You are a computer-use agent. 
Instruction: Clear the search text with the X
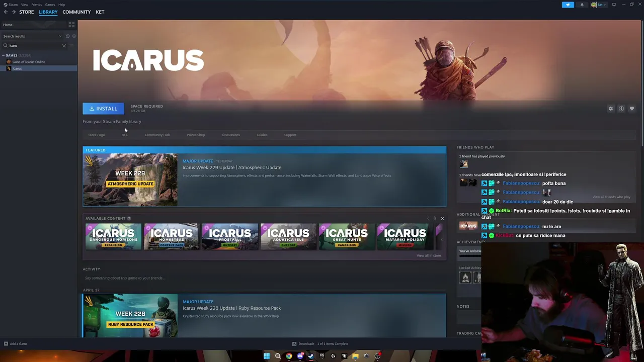point(64,46)
